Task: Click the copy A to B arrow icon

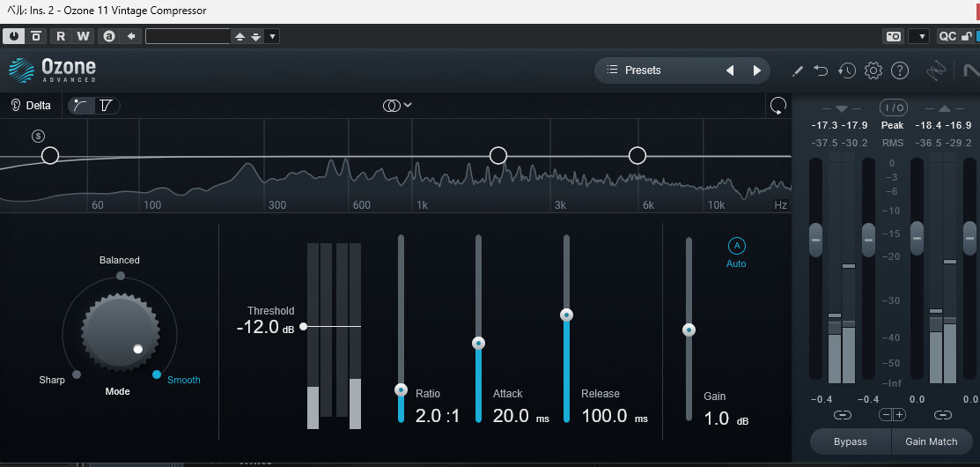Action: coord(131,36)
